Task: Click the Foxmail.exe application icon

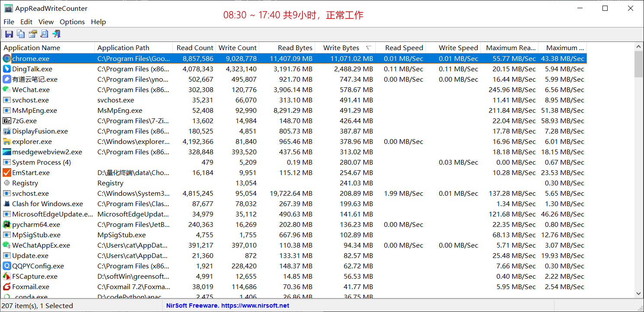Action: [x=7, y=287]
